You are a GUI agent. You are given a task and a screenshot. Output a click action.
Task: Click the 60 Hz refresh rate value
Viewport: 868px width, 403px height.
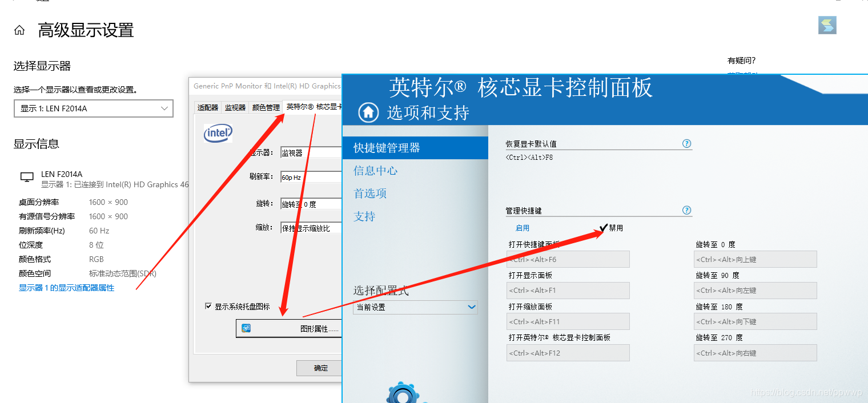(x=99, y=231)
